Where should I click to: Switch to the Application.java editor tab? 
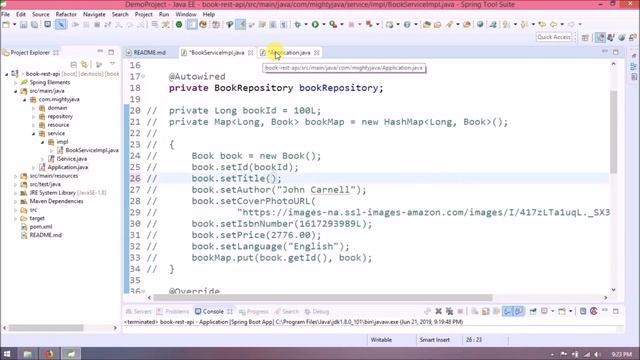click(290, 53)
